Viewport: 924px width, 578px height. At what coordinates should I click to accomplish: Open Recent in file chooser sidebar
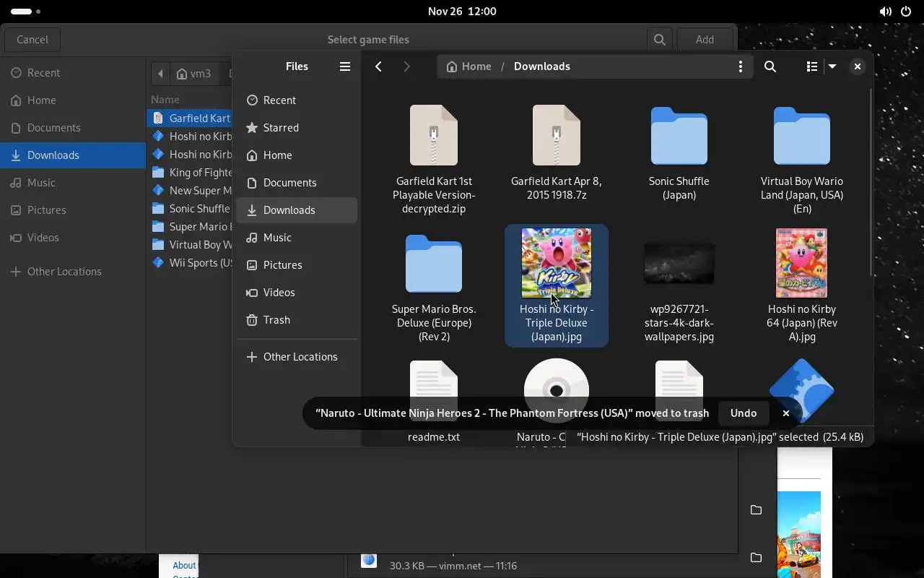point(73,73)
